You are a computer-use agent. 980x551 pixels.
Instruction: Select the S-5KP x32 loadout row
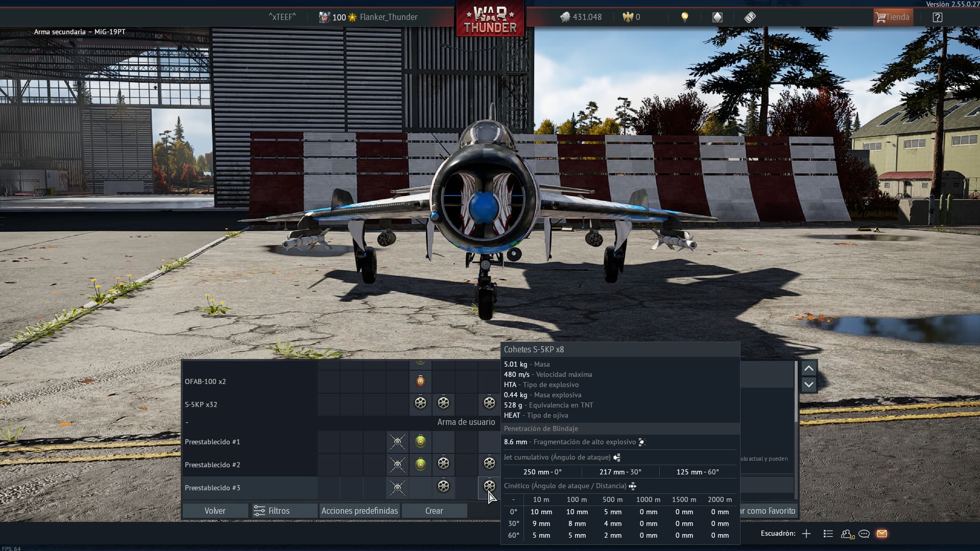point(201,404)
